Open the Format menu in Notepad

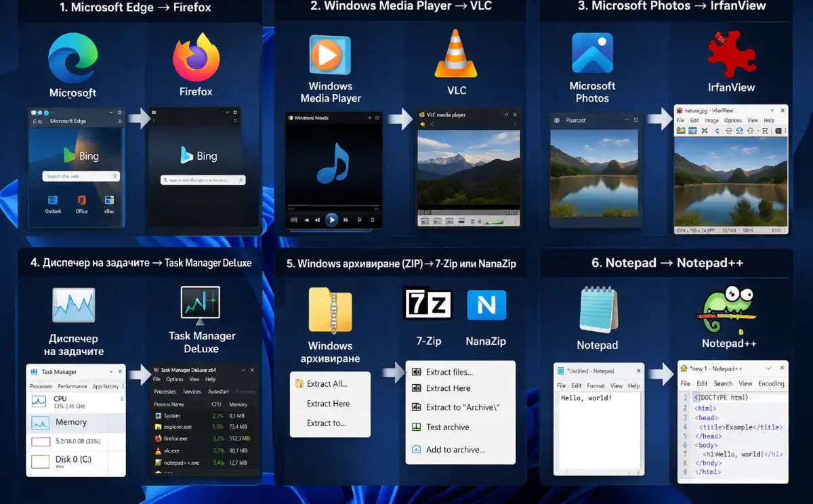point(596,385)
